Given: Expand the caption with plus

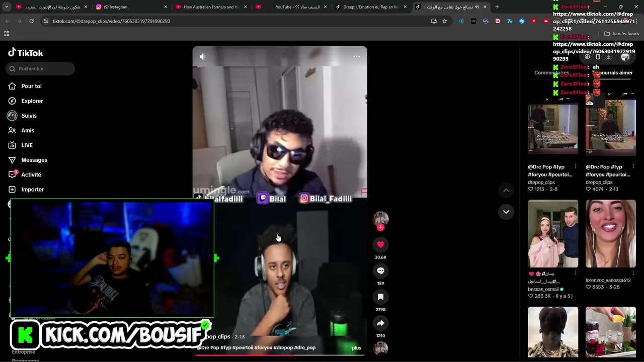Looking at the screenshot, I should click(356, 348).
